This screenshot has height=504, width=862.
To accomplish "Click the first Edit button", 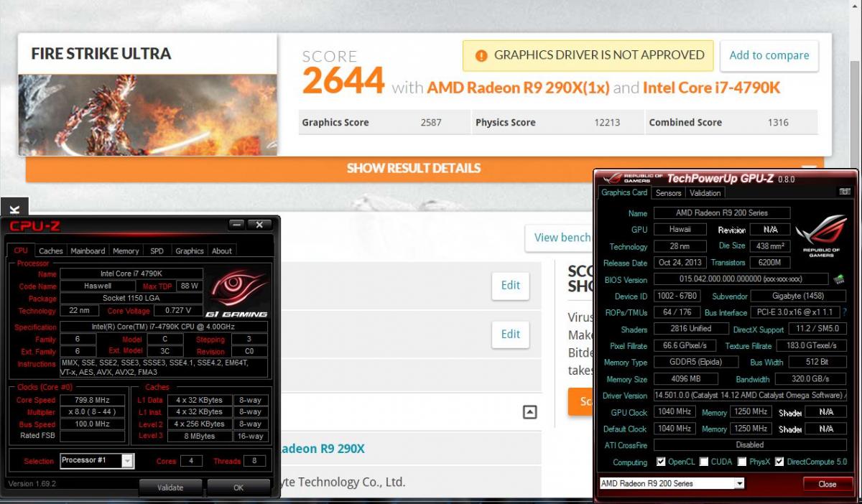I will click(511, 285).
